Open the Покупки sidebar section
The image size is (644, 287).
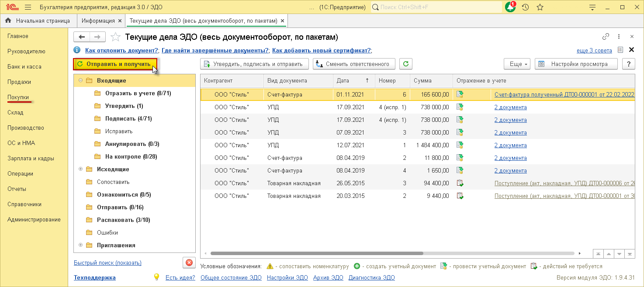(x=18, y=97)
